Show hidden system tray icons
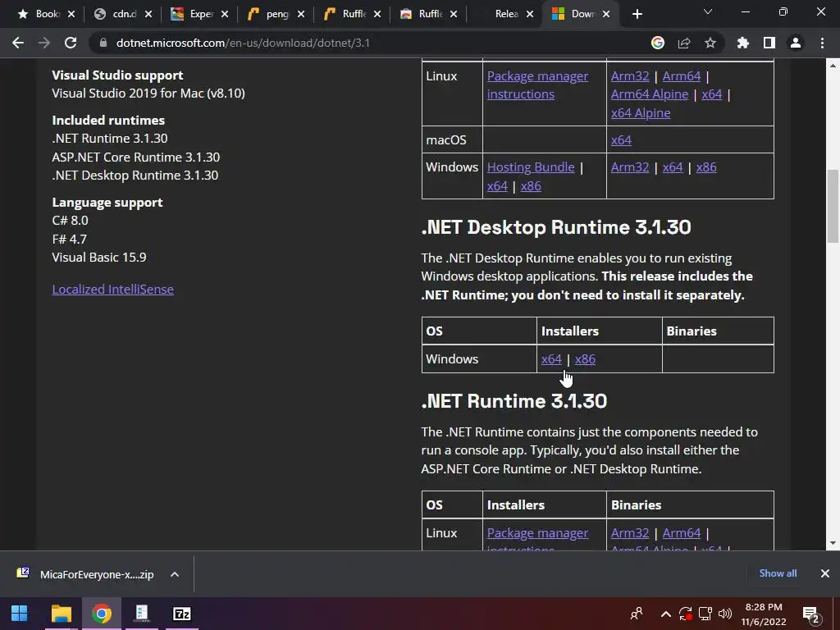Viewport: 840px width, 630px height. click(x=665, y=614)
